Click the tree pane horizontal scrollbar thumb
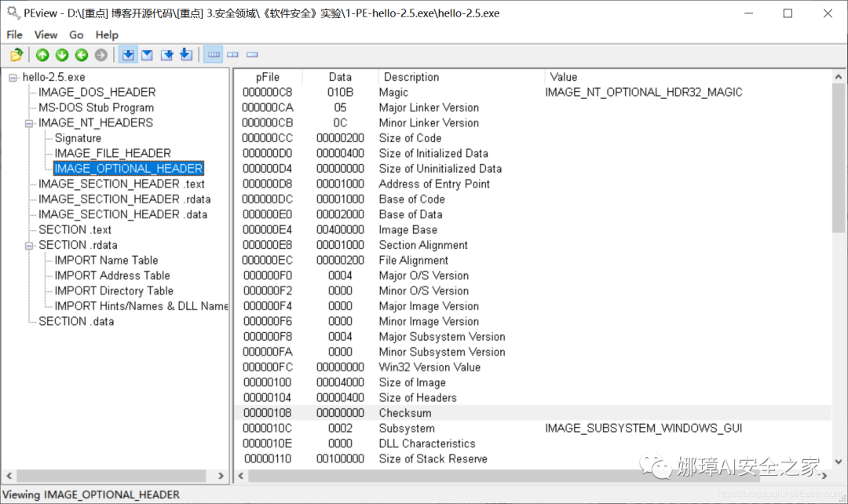This screenshot has height=504, width=848. tap(111, 476)
